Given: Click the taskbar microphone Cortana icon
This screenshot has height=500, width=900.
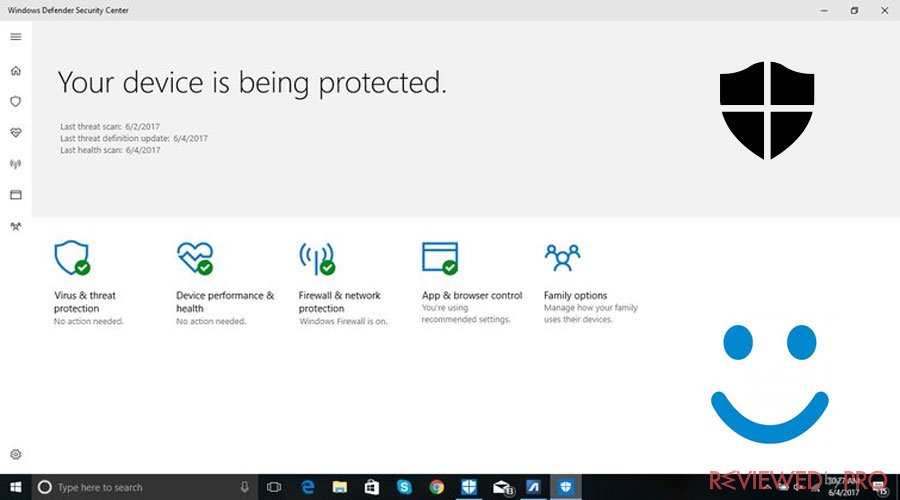Looking at the screenshot, I should pos(245,487).
